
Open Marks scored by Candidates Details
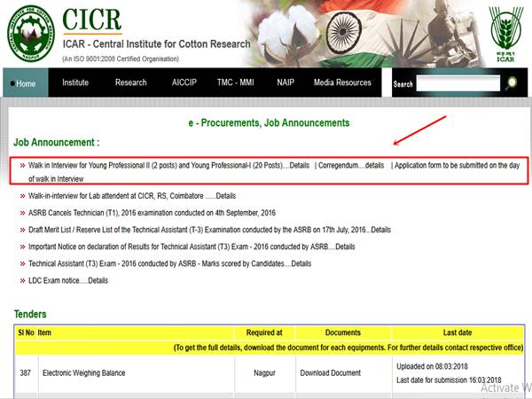(301, 263)
